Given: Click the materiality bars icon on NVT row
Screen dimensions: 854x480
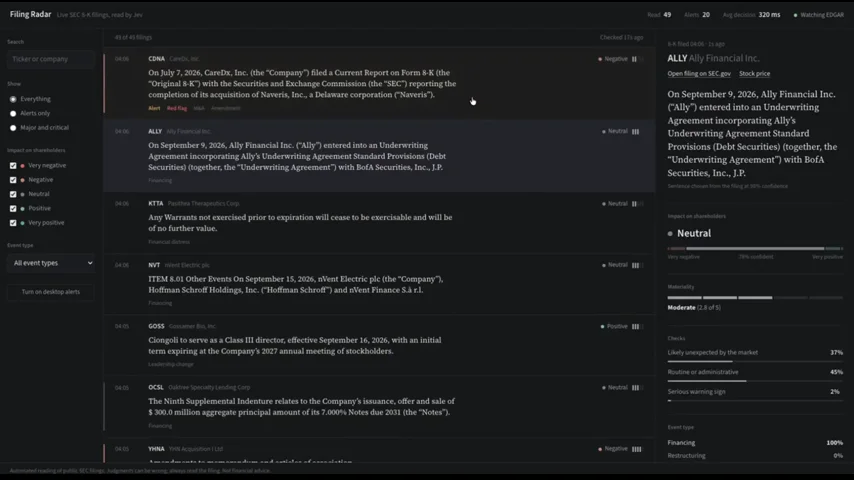Looking at the screenshot, I should click(637, 265).
